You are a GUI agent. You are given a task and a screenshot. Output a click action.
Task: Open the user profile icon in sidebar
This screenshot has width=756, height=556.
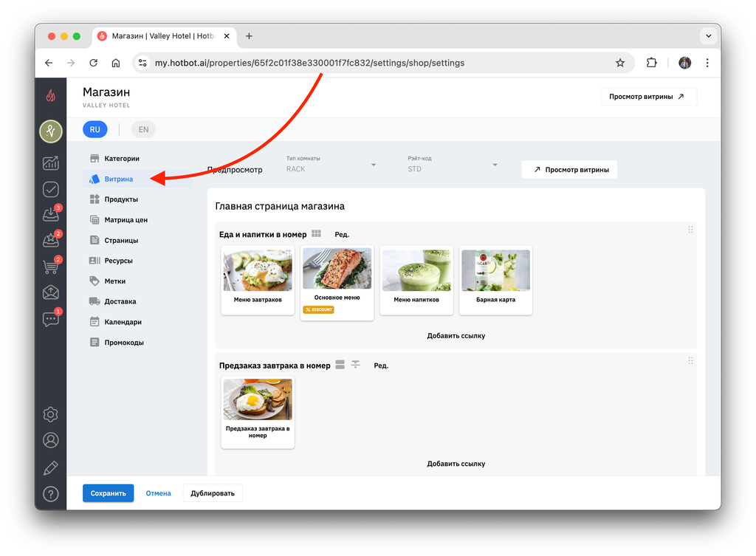[x=51, y=440]
